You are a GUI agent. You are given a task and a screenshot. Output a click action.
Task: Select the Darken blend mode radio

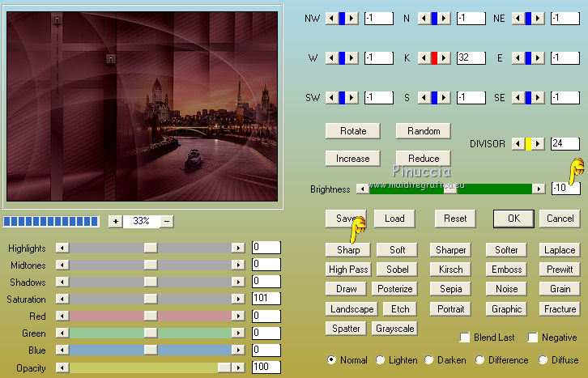coord(429,360)
